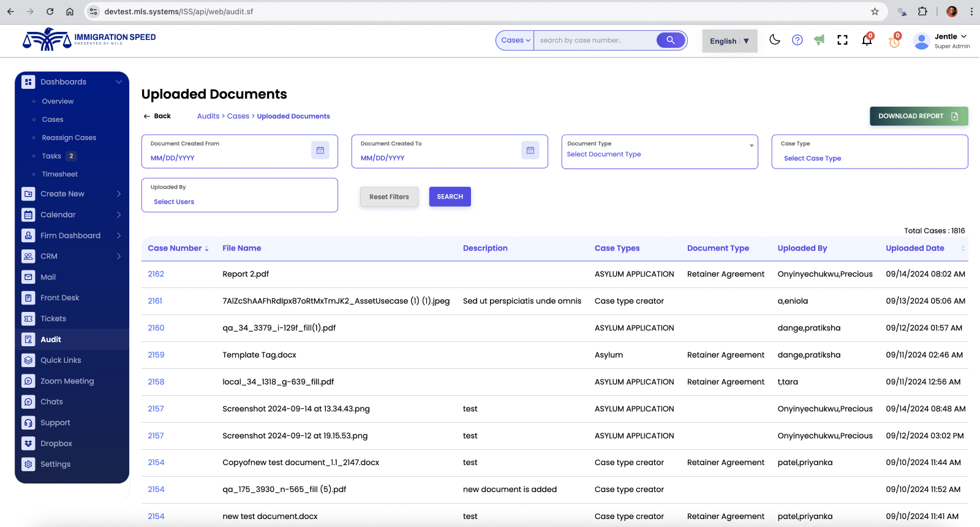Image resolution: width=980 pixels, height=527 pixels.
Task: Click the magnifier search button
Action: [671, 40]
